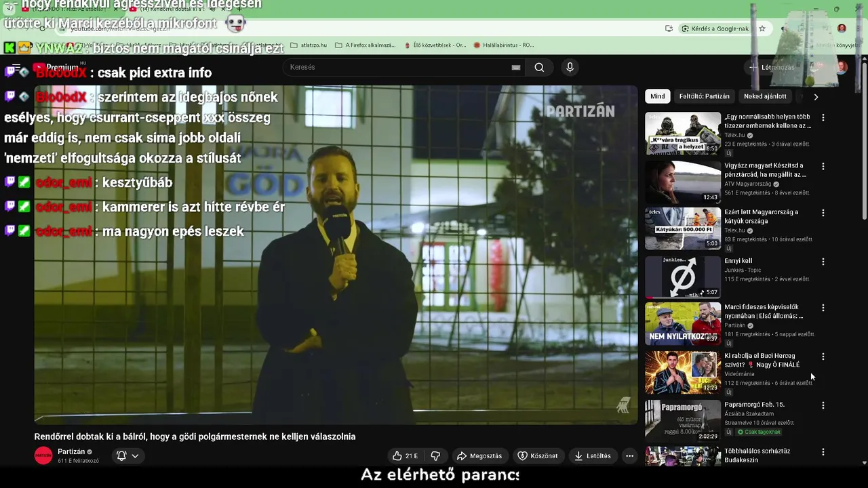The height and width of the screenshot is (488, 868).
Task: Start voice search with the microphone icon
Action: pyautogui.click(x=570, y=67)
